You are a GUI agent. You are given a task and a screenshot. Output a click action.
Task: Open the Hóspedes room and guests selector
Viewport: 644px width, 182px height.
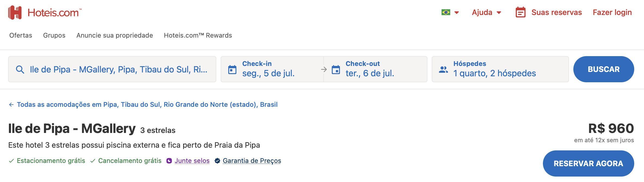pos(500,69)
